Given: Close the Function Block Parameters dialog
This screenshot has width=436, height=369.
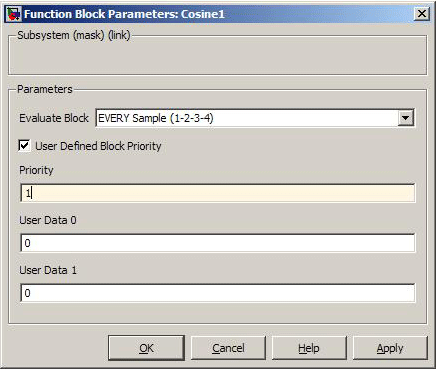Looking at the screenshot, I should (x=421, y=14).
